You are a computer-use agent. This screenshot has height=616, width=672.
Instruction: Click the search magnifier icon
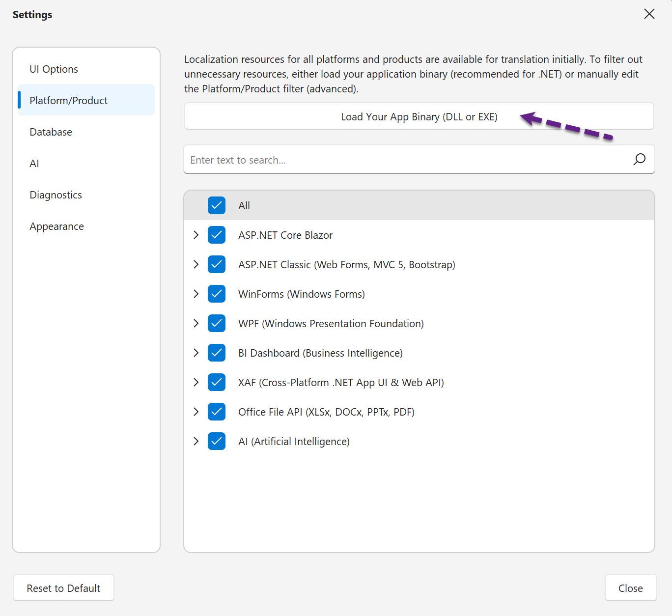point(639,159)
